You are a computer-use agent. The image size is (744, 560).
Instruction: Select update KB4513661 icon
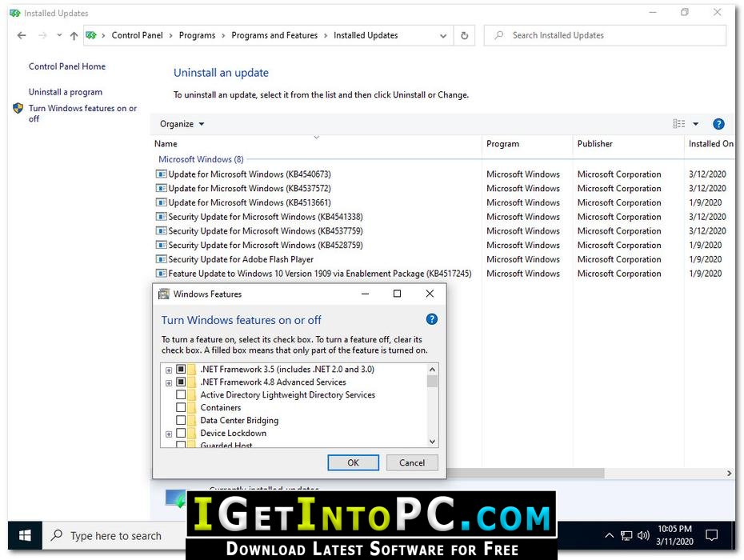(x=162, y=202)
